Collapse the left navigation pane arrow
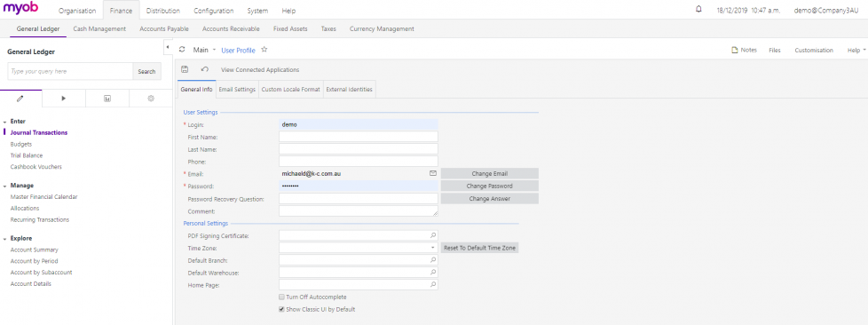This screenshot has width=868, height=325. coord(168,48)
